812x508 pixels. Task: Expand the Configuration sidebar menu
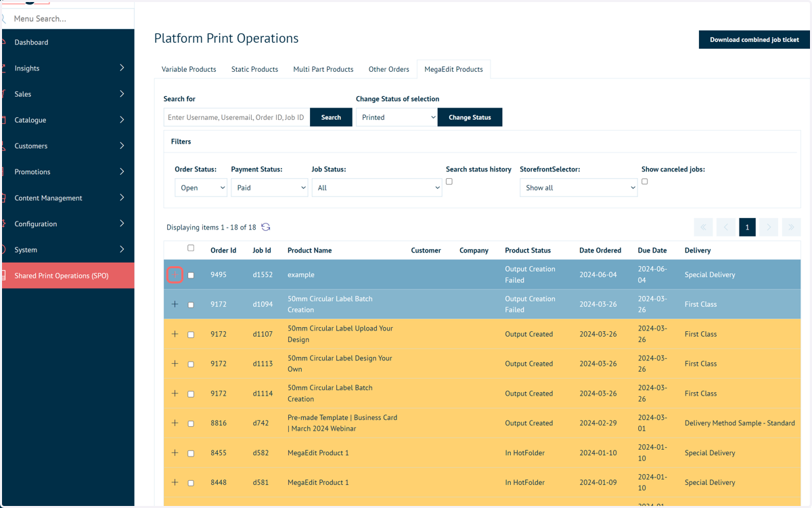pos(68,224)
